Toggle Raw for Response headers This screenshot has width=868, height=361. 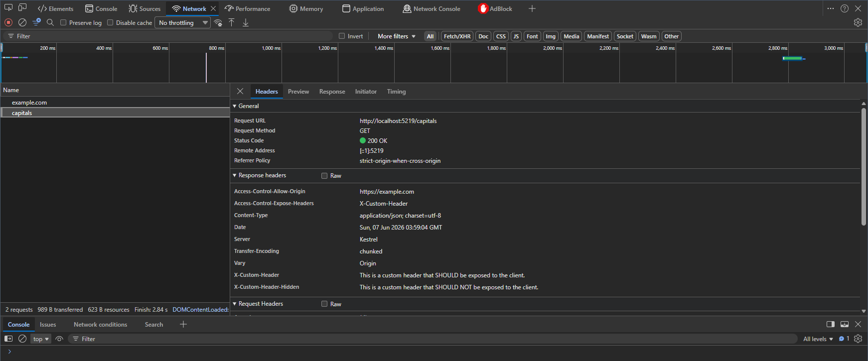[x=324, y=176]
